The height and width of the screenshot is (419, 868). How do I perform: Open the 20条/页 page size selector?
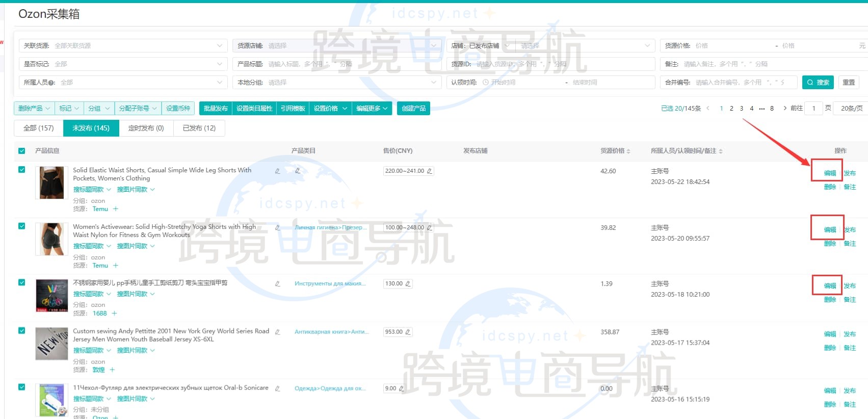[x=851, y=109]
